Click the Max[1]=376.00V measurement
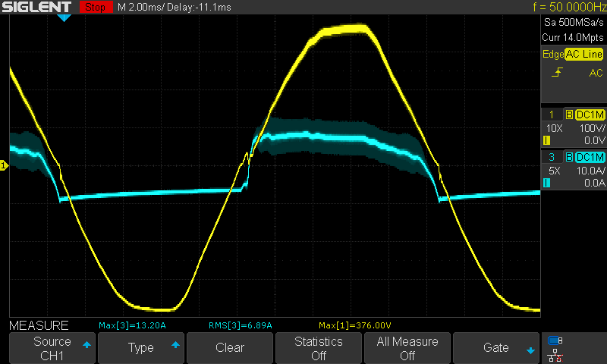 [355, 325]
